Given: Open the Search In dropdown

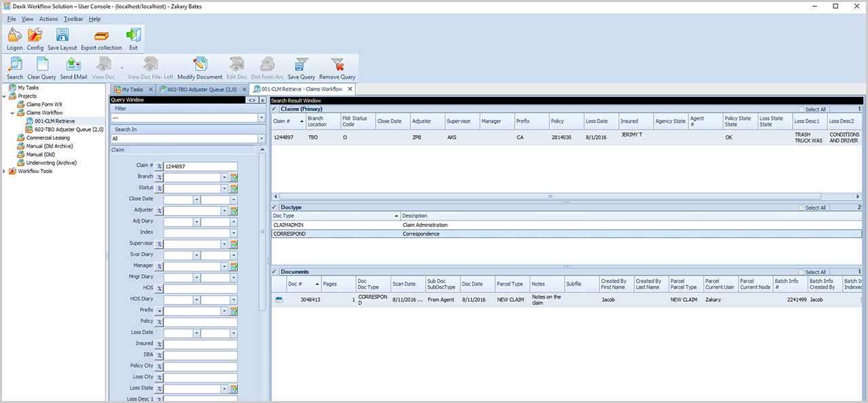Looking at the screenshot, I should 262,138.
